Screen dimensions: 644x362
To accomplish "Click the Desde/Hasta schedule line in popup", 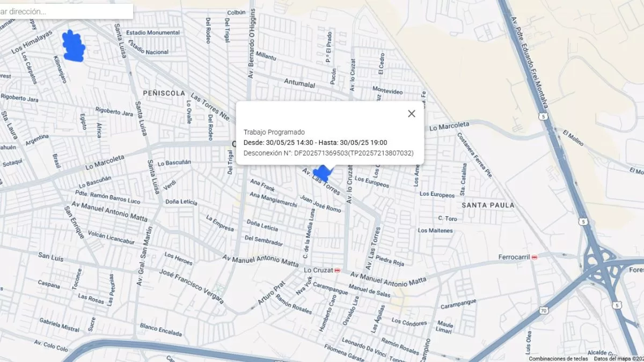I will click(x=315, y=143).
